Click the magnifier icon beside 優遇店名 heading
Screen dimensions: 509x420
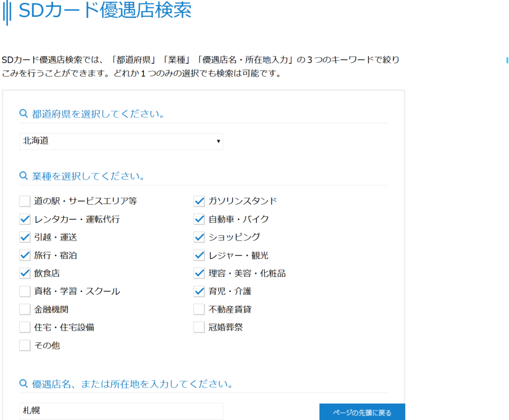pos(23,384)
